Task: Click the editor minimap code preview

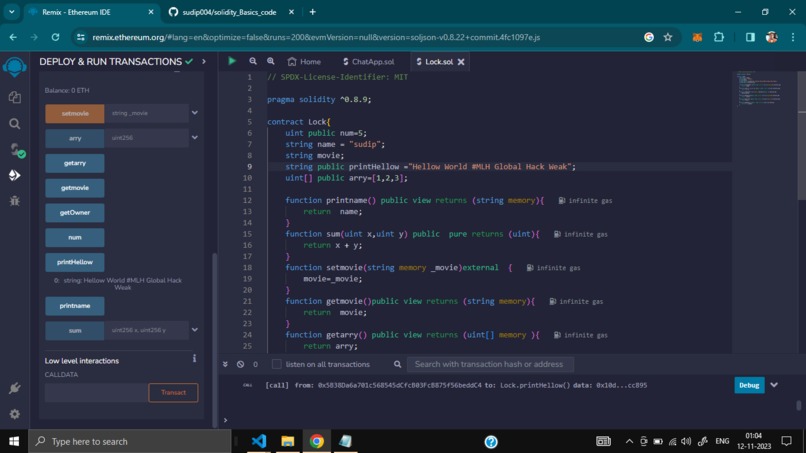Action: click(761, 88)
